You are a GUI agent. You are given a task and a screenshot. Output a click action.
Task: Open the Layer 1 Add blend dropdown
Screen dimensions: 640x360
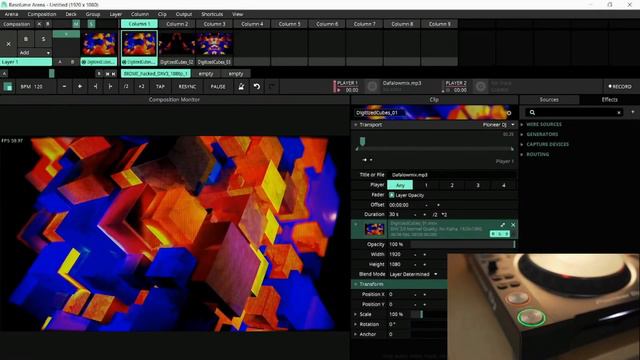point(34,53)
